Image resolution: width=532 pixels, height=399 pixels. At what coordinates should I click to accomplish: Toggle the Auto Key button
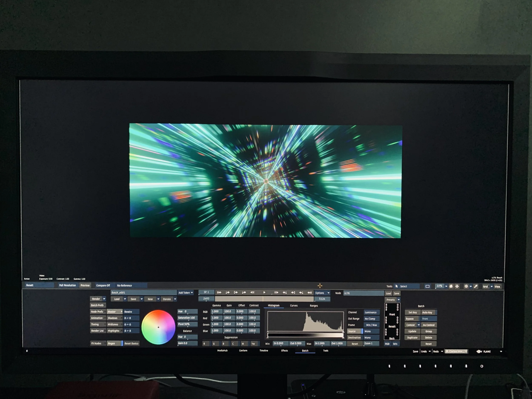(427, 312)
